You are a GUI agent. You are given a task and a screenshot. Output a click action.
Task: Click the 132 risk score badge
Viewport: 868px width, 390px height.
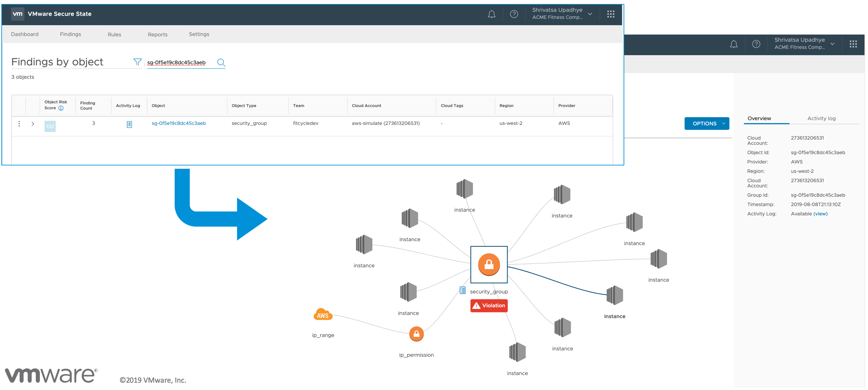coord(50,127)
